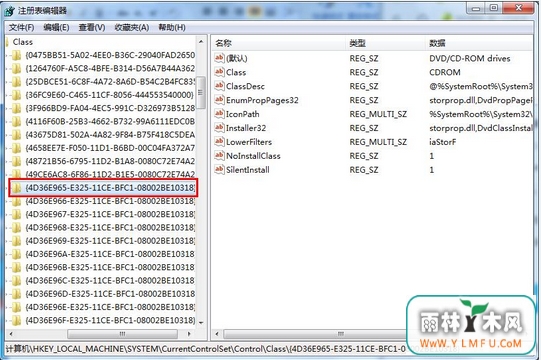The height and width of the screenshot is (360, 541).
Task: Click string icon beside Class value
Action: pos(219,72)
